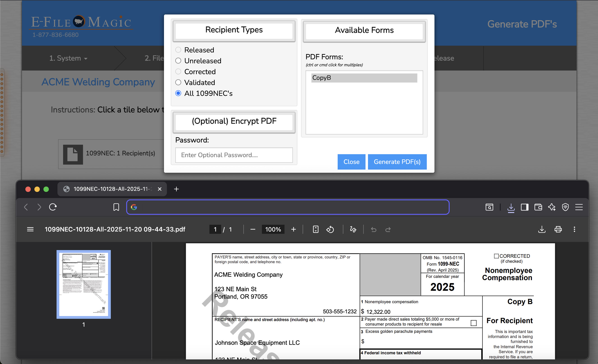Click the browser bookmark icon

click(x=116, y=207)
